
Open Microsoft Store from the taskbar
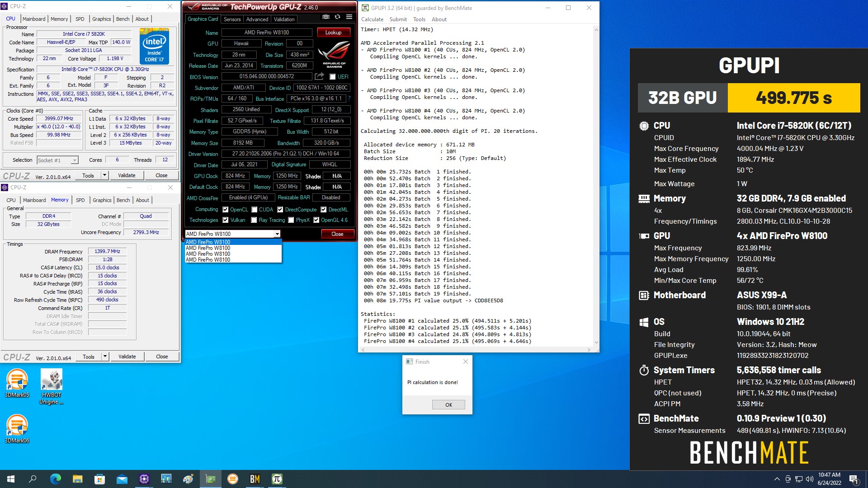click(99, 479)
